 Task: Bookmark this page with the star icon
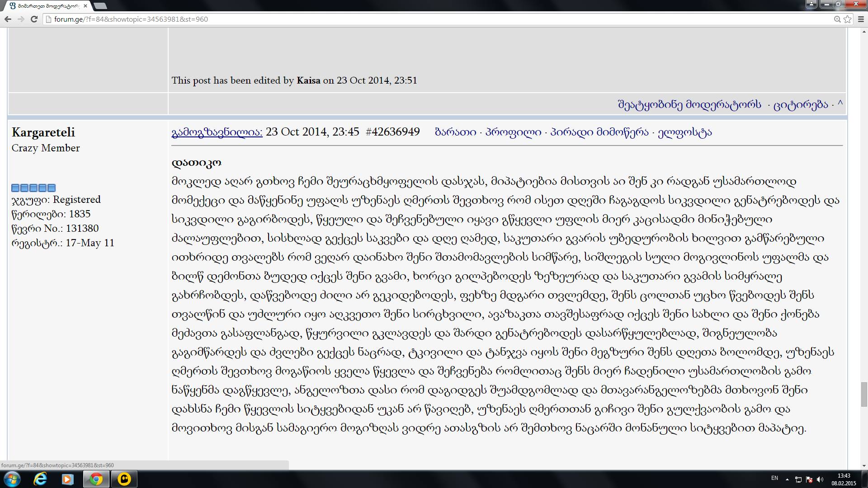click(x=848, y=19)
